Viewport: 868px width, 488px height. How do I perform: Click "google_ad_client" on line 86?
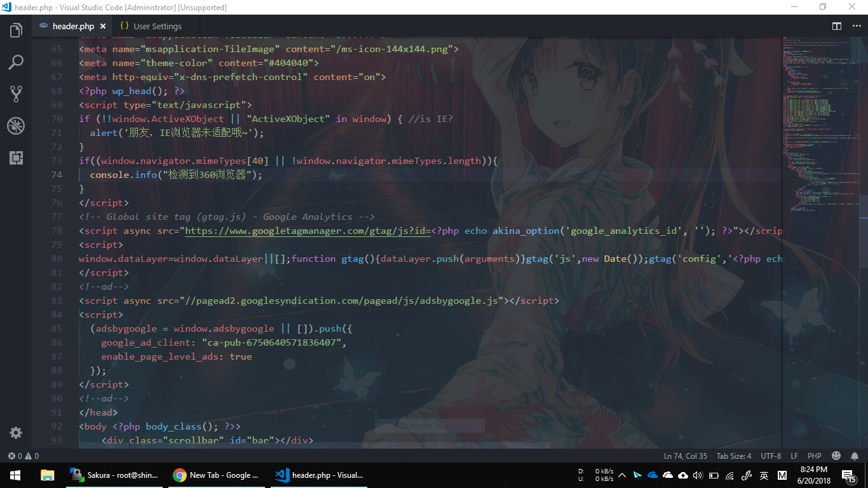click(x=146, y=342)
